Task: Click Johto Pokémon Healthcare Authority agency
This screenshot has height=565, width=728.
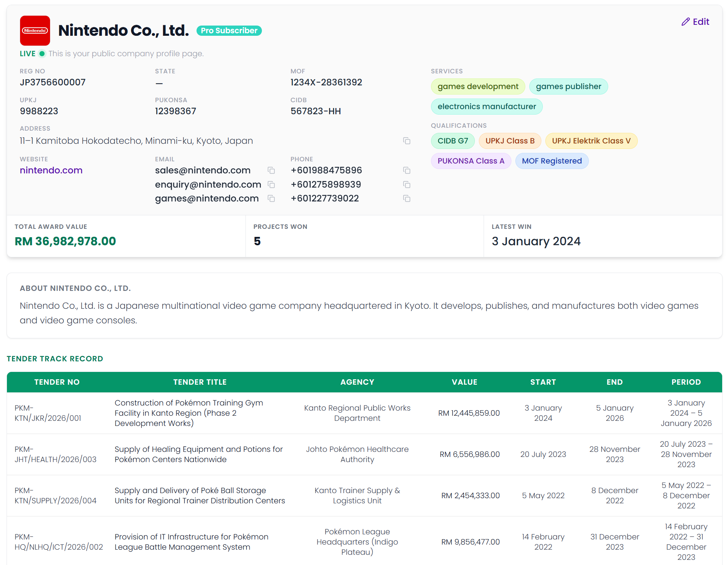Action: (357, 454)
